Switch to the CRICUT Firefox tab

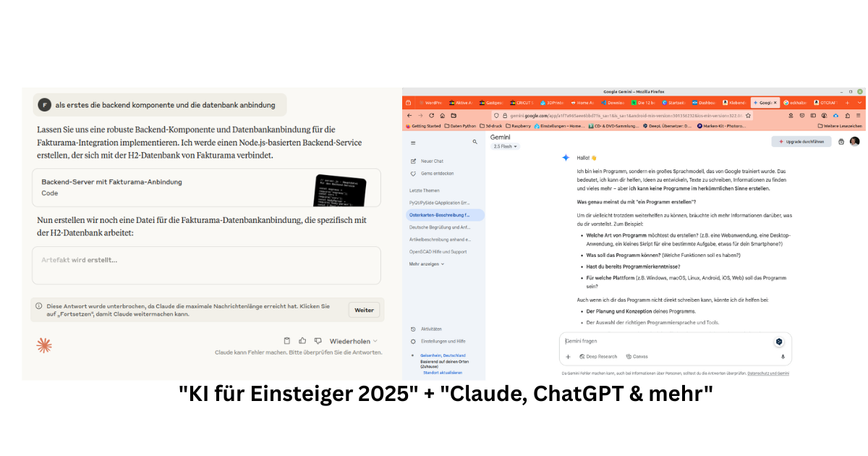(522, 103)
